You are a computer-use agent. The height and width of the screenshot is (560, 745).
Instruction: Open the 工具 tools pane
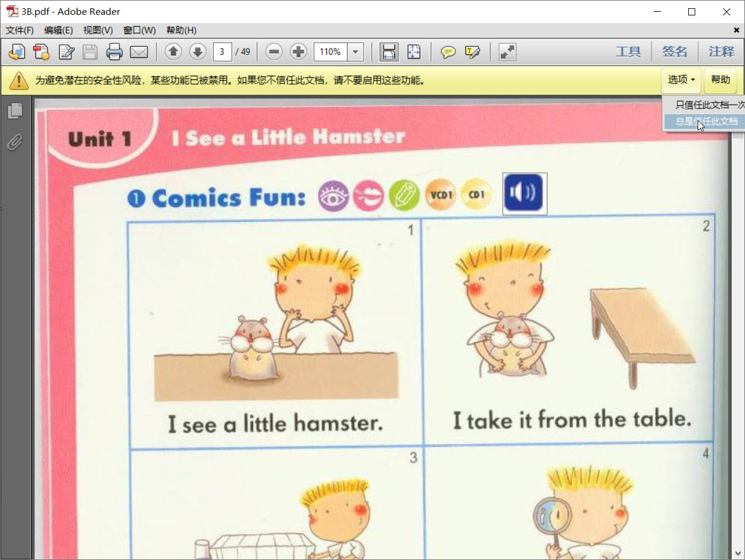point(628,52)
